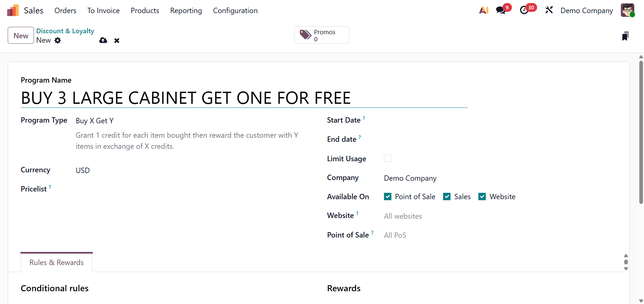644x304 pixels.
Task: Create a record with the New button
Action: pyautogui.click(x=20, y=35)
